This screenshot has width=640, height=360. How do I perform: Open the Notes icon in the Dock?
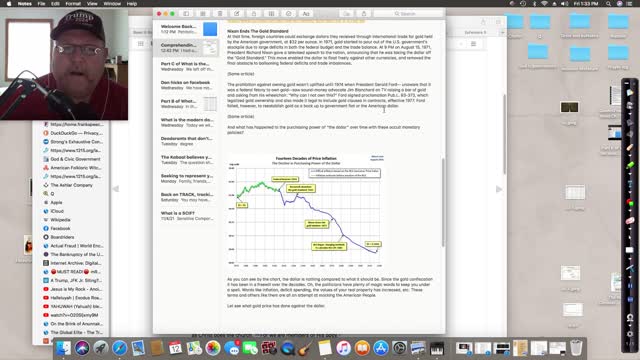325,348
